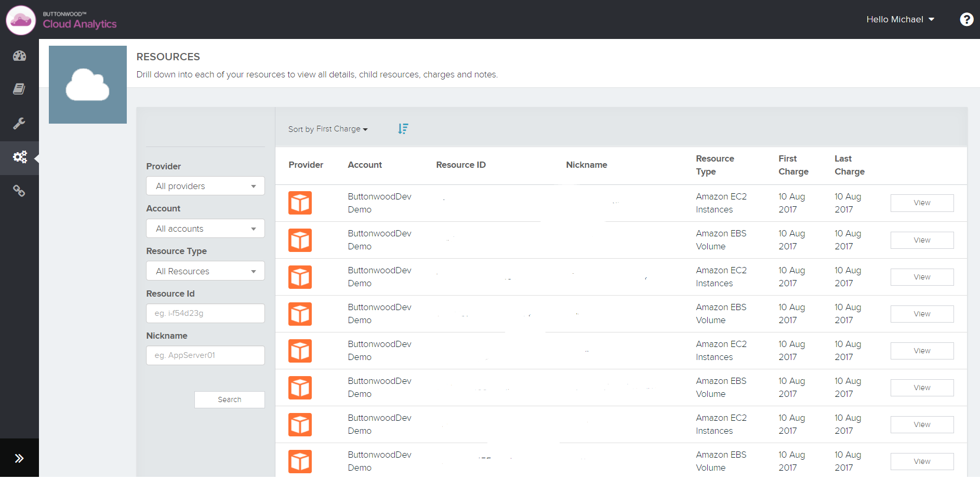
Task: Select the resources gears icon in sidebar
Action: point(19,157)
